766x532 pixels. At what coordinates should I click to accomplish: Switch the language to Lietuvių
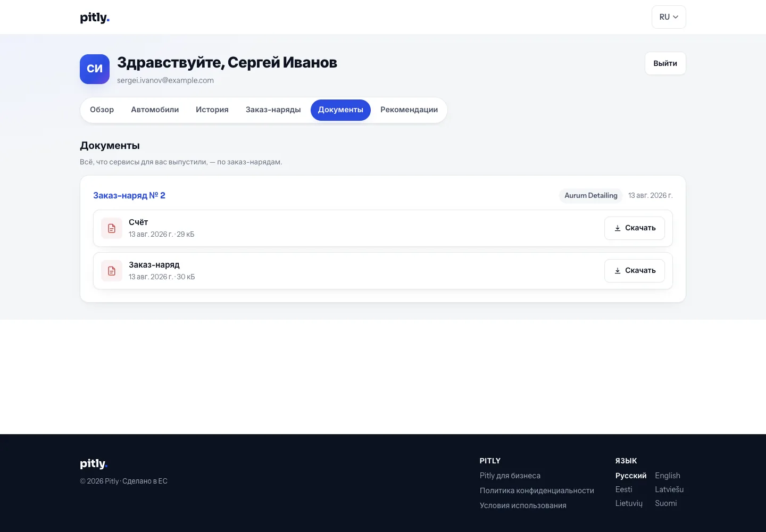click(629, 503)
